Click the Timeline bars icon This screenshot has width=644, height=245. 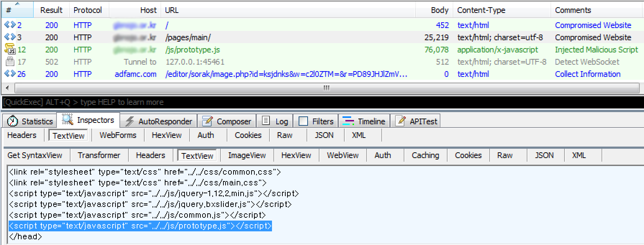[x=348, y=121]
